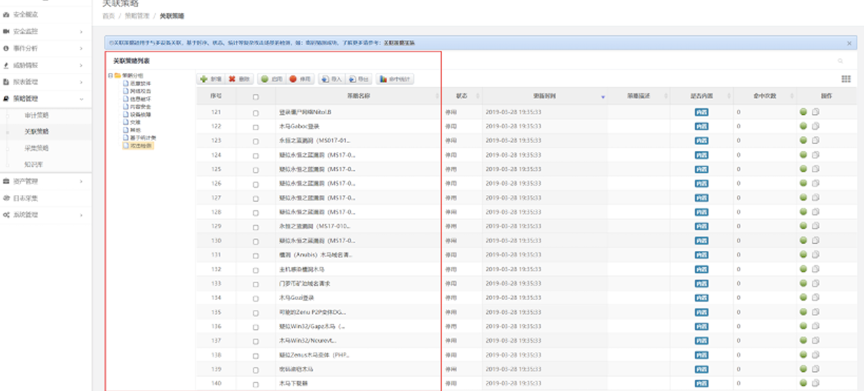Check the checkbox for row 129
Screen dimensions: 864x391
(x=256, y=227)
